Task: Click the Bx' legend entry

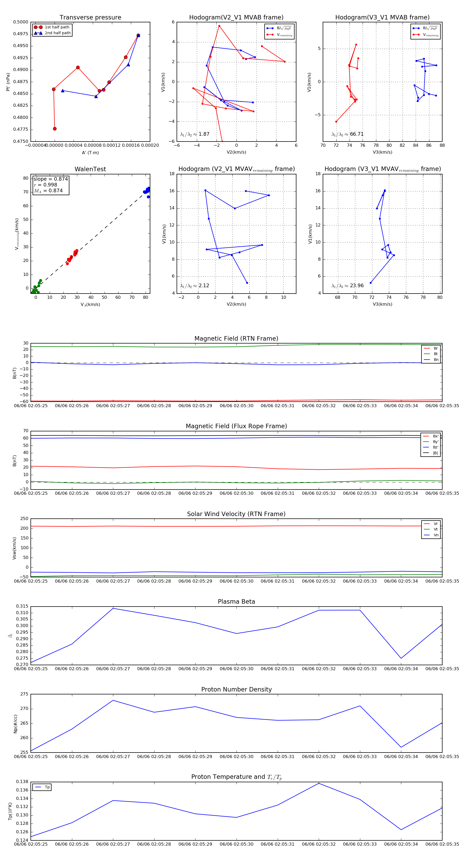Action: [431, 436]
